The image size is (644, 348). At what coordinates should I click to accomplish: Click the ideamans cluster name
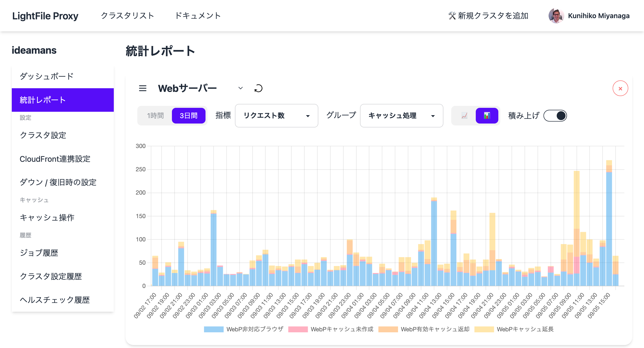coord(34,50)
